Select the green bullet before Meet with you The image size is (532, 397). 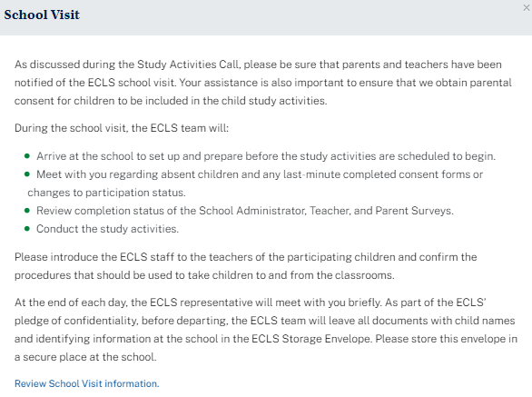pos(27,174)
